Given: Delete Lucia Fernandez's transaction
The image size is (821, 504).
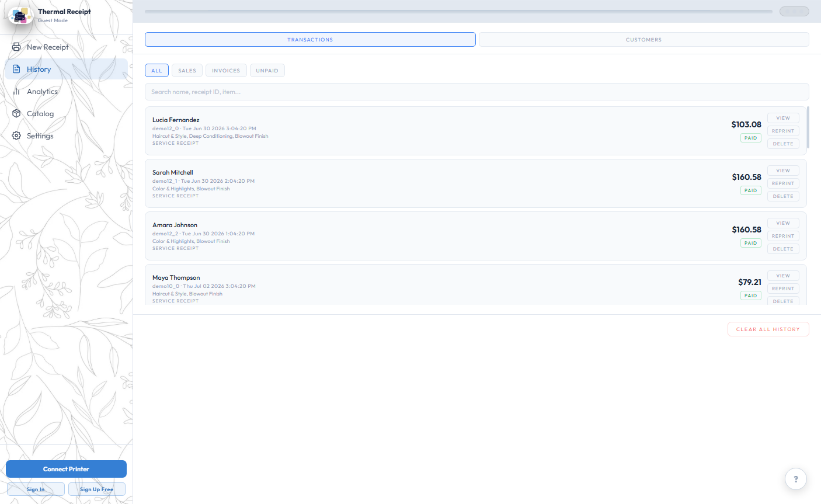Looking at the screenshot, I should pyautogui.click(x=783, y=144).
